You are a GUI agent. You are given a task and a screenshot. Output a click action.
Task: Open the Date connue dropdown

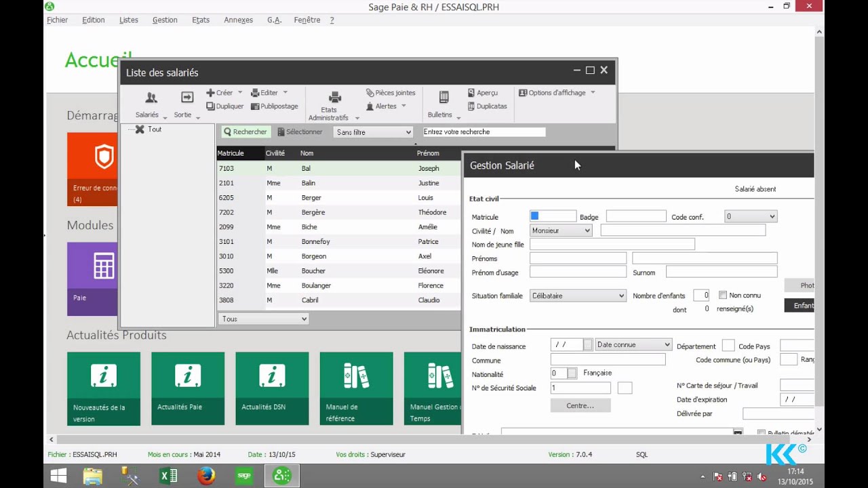633,345
